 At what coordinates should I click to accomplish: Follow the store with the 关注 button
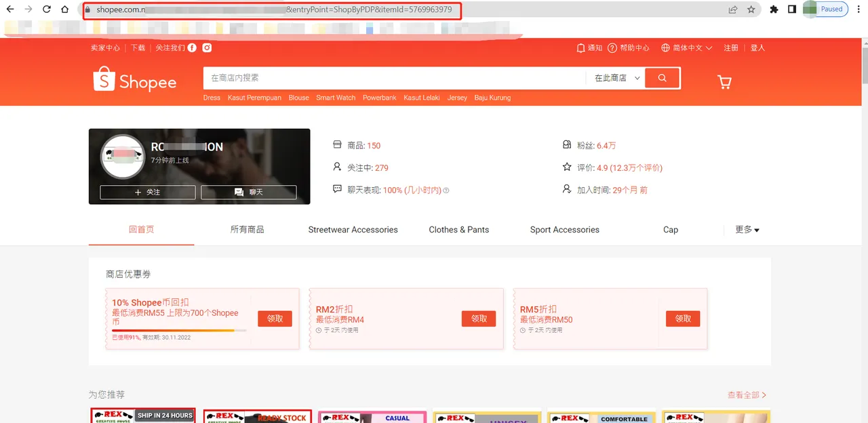(x=147, y=193)
